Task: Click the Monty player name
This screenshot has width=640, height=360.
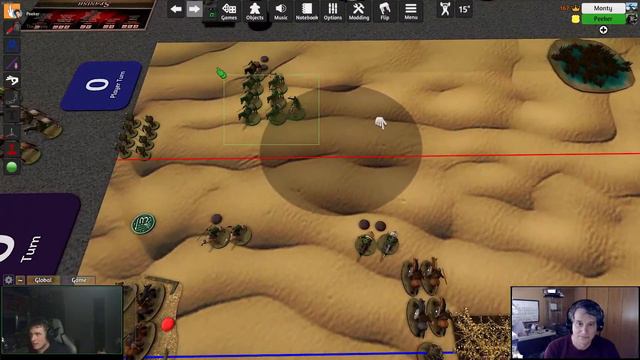Action: (x=603, y=8)
